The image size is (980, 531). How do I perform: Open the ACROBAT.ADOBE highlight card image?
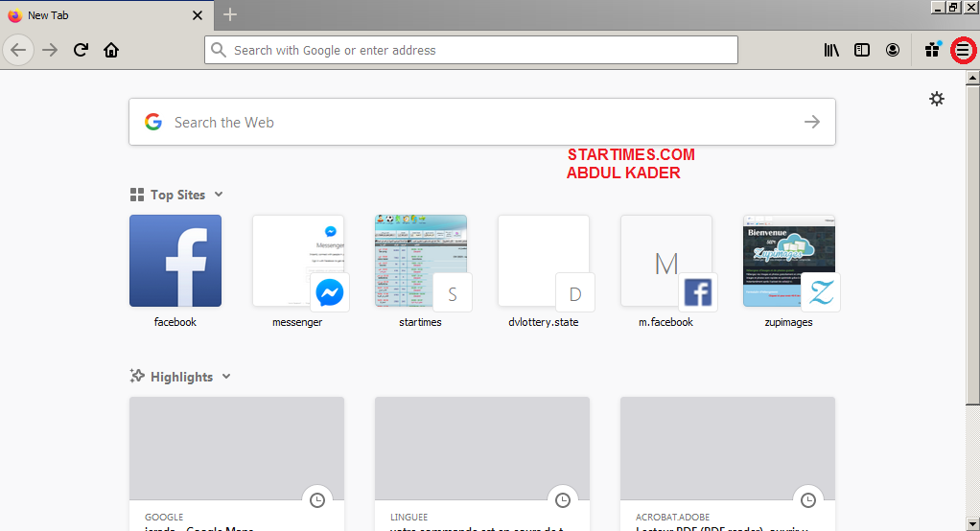[728, 449]
